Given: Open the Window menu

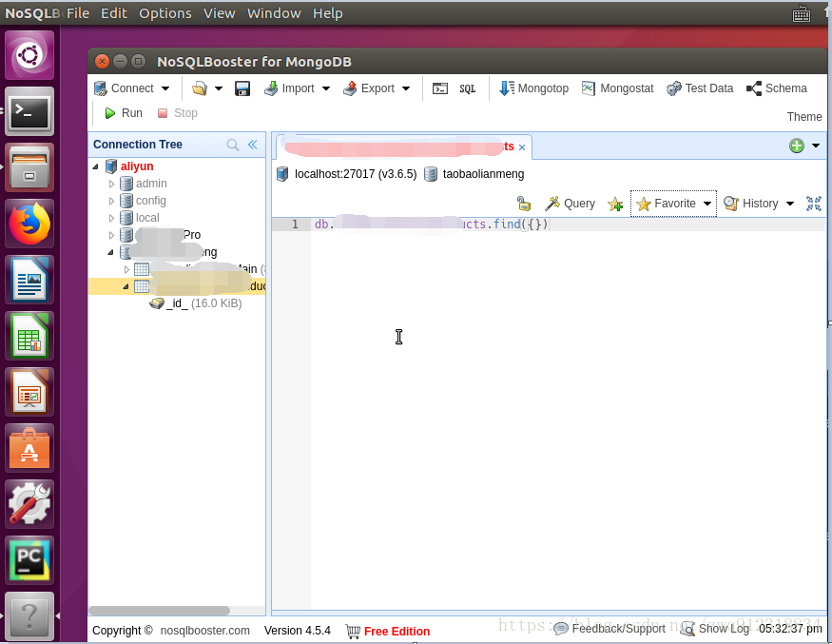Looking at the screenshot, I should pyautogui.click(x=272, y=13).
